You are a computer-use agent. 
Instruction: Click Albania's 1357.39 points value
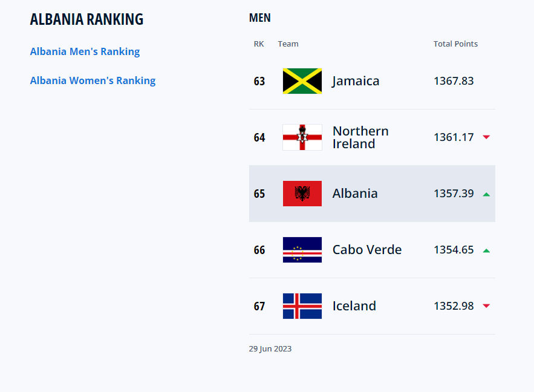point(454,194)
